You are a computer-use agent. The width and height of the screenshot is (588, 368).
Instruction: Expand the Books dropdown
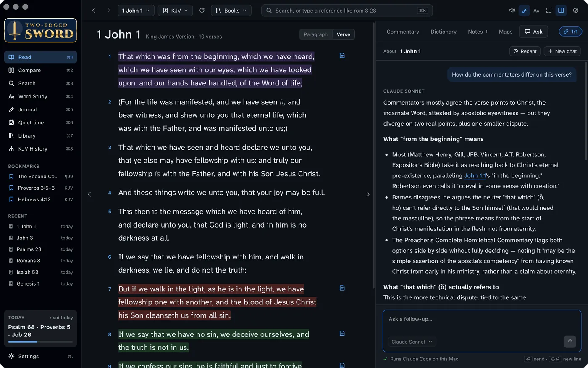(x=231, y=11)
